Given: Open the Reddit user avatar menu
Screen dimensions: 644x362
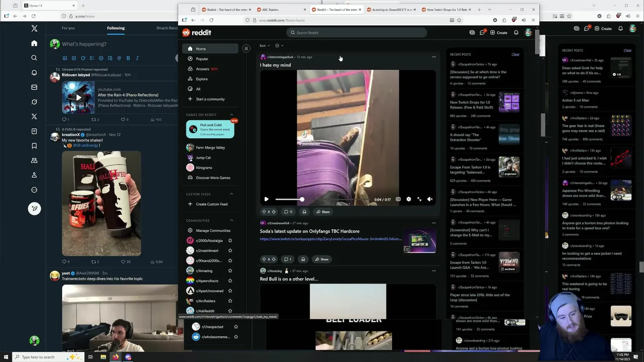Looking at the screenshot, I should 528,33.
